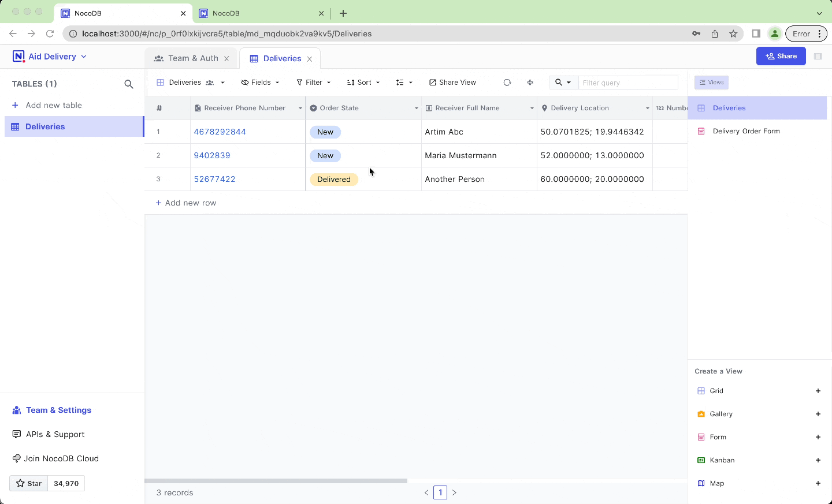This screenshot has height=504, width=832.
Task: Open a new browser tab
Action: [x=343, y=13]
